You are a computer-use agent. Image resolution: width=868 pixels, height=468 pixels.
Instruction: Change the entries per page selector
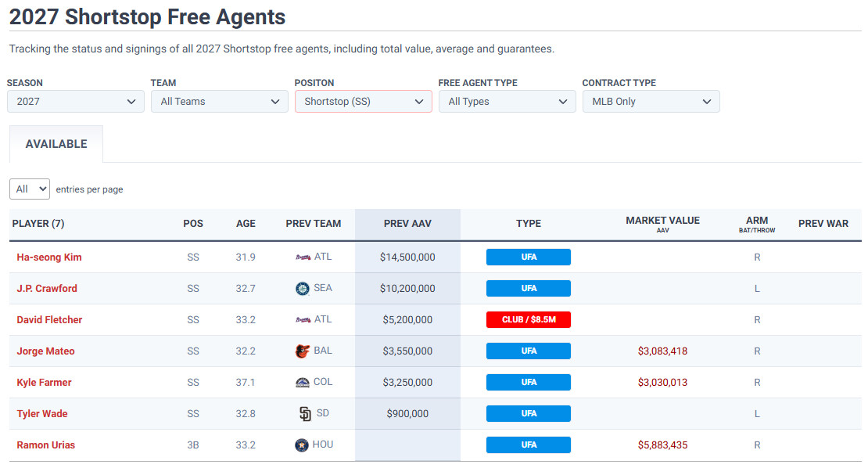point(30,189)
